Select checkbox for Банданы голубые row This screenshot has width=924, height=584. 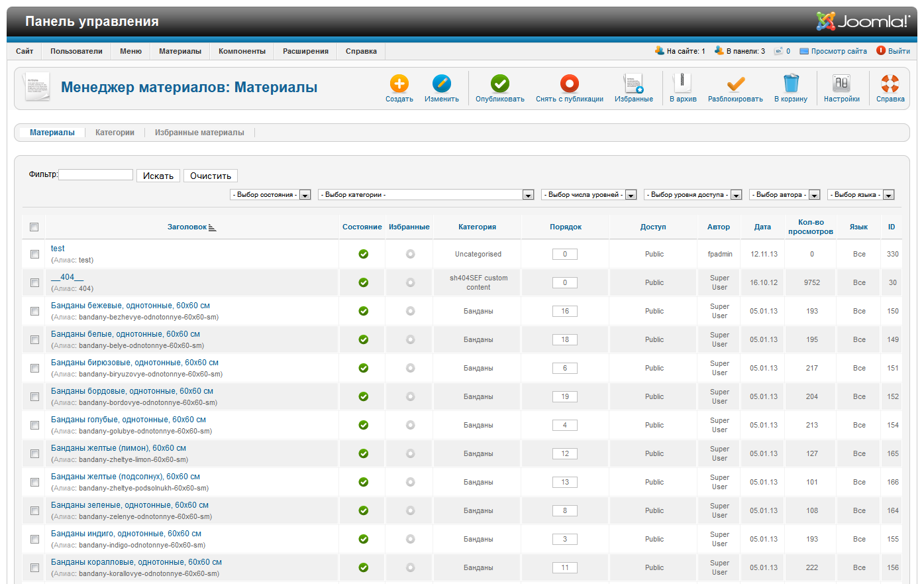pos(34,425)
